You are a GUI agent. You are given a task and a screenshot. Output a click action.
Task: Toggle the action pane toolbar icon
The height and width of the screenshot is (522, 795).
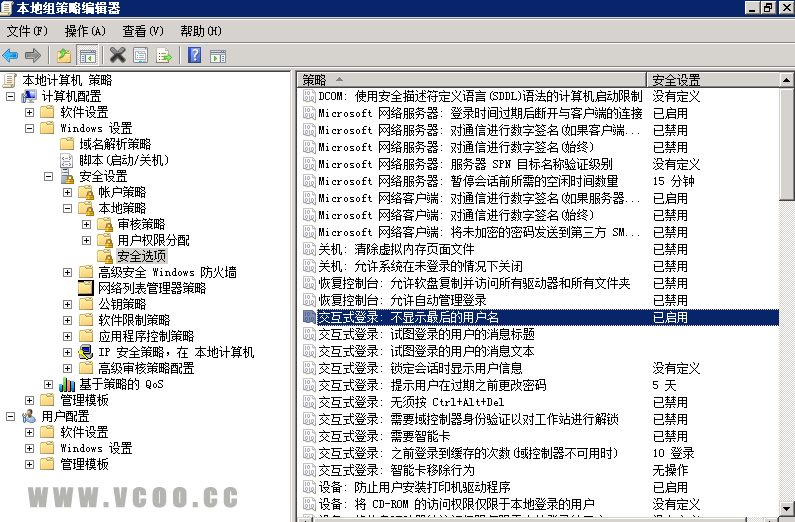tap(216, 55)
